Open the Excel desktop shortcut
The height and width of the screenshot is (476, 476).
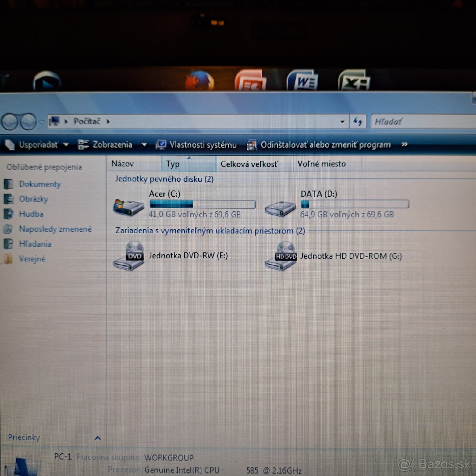(353, 82)
